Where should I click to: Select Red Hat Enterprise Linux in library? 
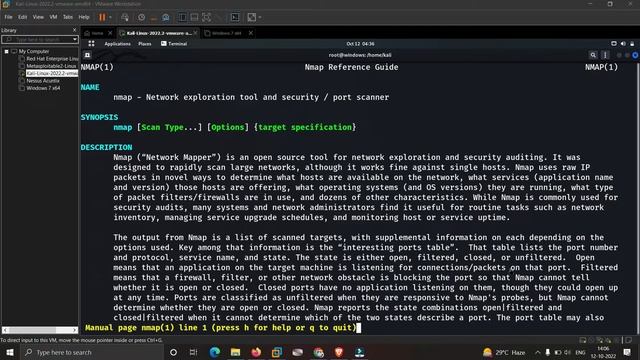click(x=52, y=59)
